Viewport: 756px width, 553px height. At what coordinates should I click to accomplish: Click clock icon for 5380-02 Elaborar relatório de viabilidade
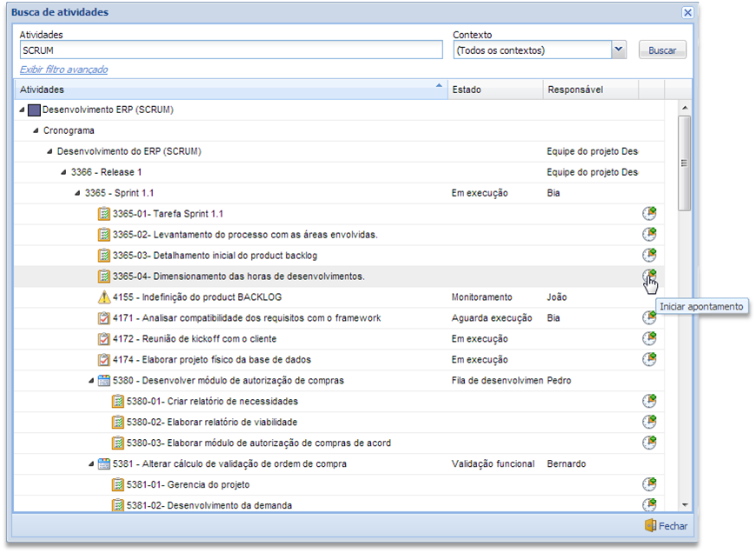649,422
